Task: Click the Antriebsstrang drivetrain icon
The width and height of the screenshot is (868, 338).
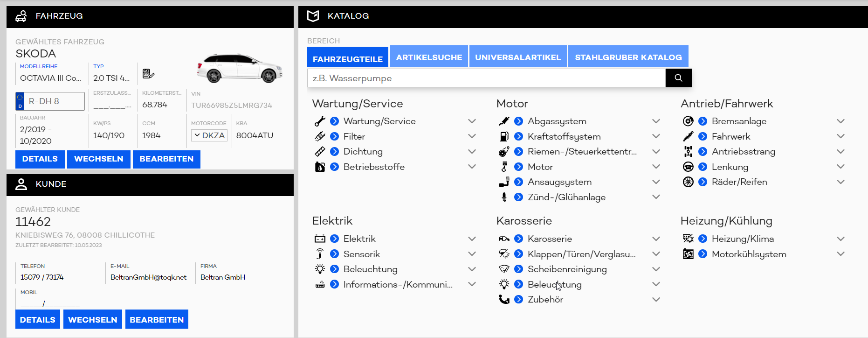Action: click(x=688, y=152)
